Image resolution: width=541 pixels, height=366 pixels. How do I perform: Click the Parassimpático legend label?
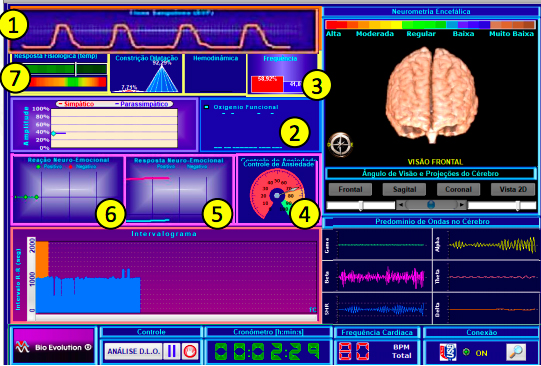(144, 104)
